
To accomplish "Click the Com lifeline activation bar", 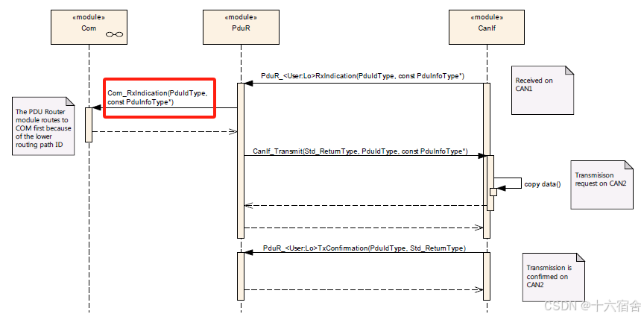I will [x=89, y=125].
